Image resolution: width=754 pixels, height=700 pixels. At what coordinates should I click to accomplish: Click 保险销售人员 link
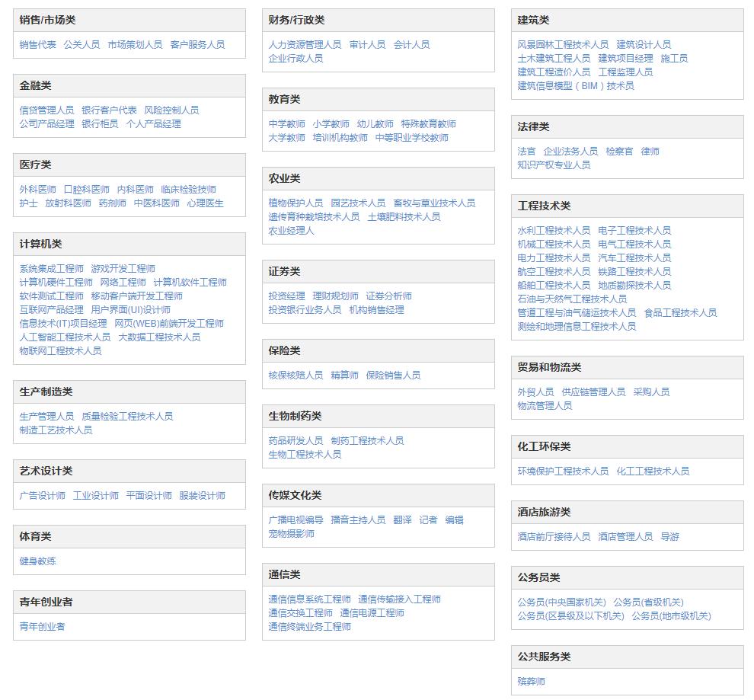pyautogui.click(x=393, y=376)
